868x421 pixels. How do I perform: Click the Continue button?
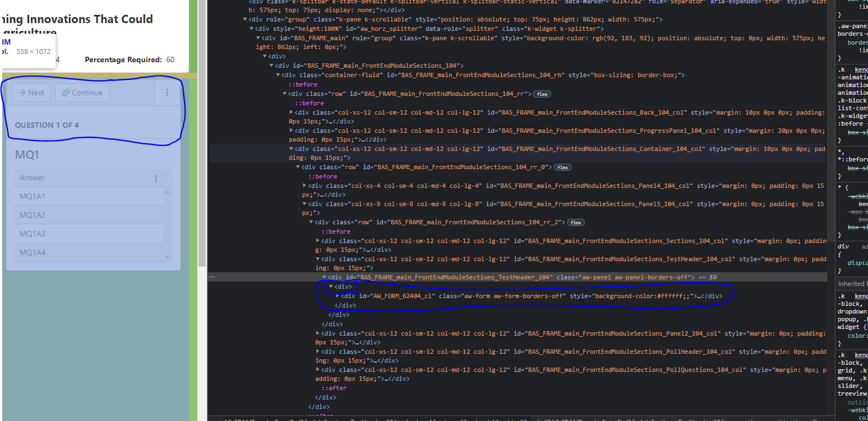tap(82, 93)
